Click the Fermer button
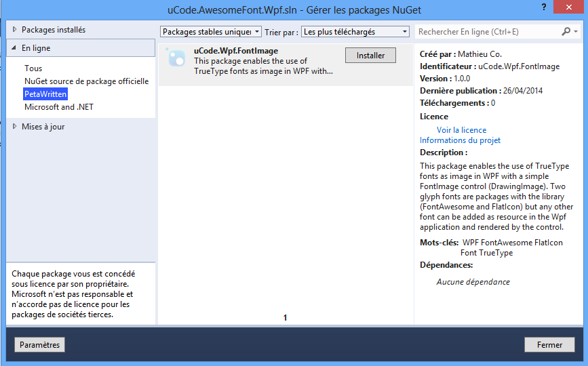Image resolution: width=588 pixels, height=366 pixels. click(549, 344)
